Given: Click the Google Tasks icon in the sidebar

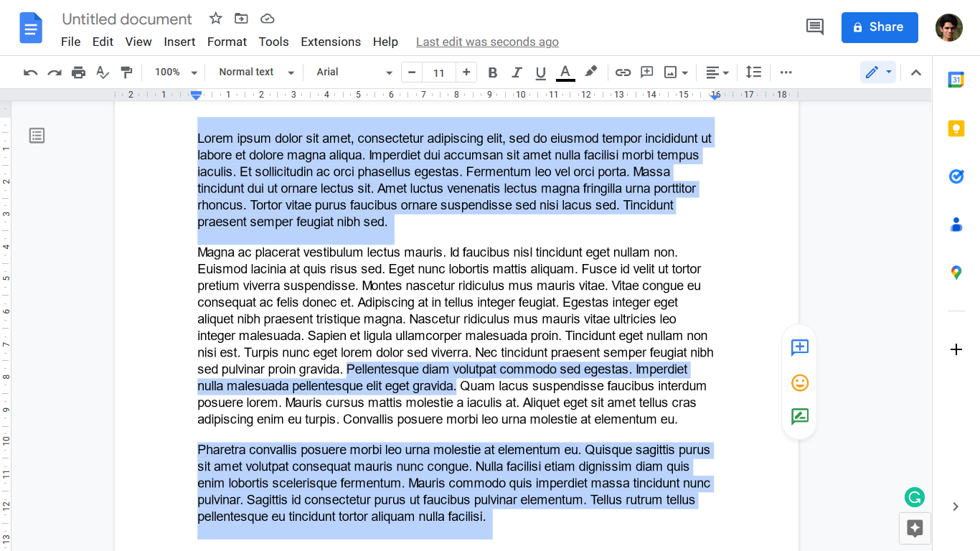Looking at the screenshot, I should 956,176.
